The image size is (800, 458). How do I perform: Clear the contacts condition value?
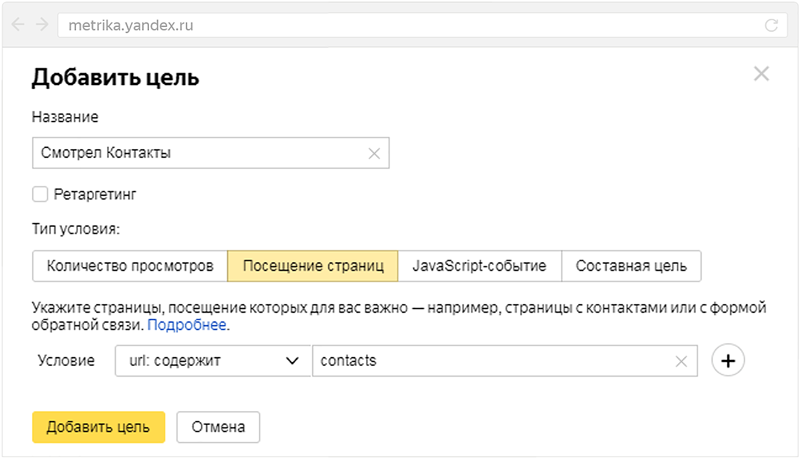click(x=682, y=361)
